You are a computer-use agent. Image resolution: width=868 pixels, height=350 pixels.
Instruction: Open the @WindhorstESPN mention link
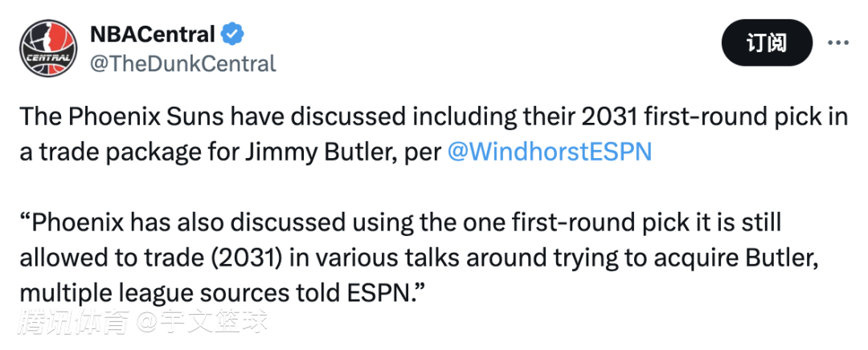point(550,152)
